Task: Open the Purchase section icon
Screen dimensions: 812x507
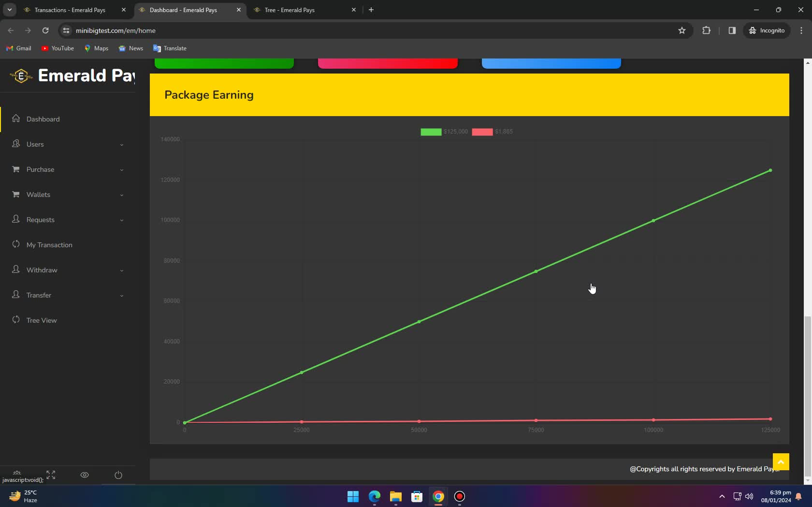Action: [16, 169]
